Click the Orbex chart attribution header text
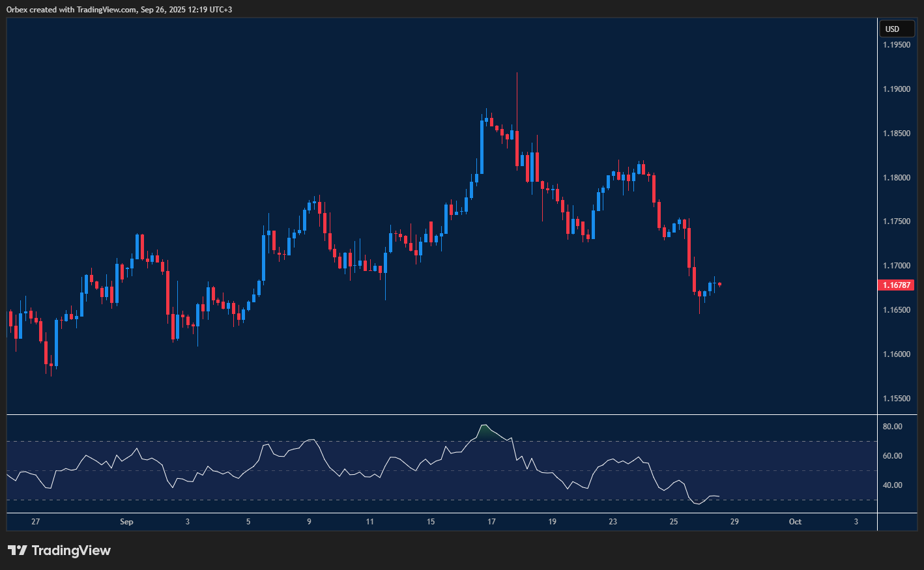Viewport: 924px width, 570px height. point(119,9)
